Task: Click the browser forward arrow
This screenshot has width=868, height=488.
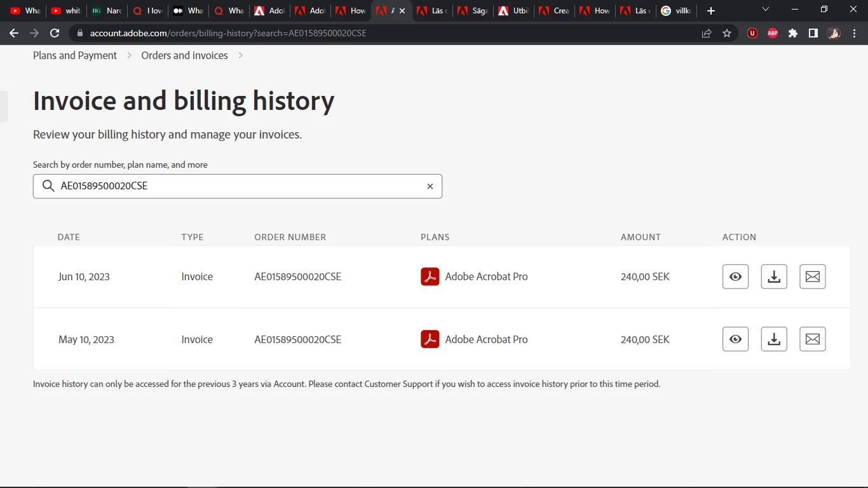Action: 34,33
